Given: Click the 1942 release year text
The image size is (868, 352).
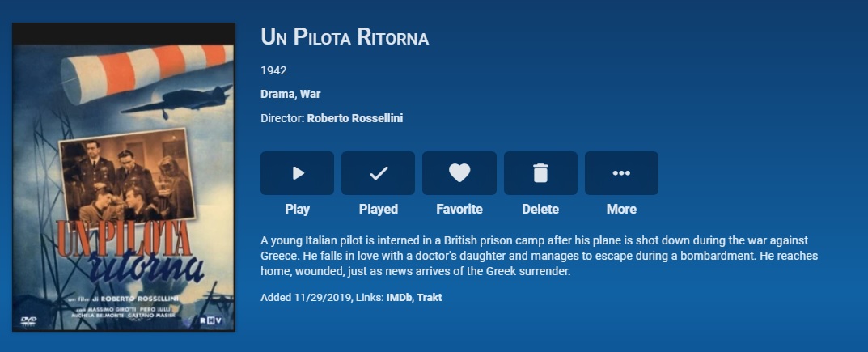Looking at the screenshot, I should click(x=273, y=70).
